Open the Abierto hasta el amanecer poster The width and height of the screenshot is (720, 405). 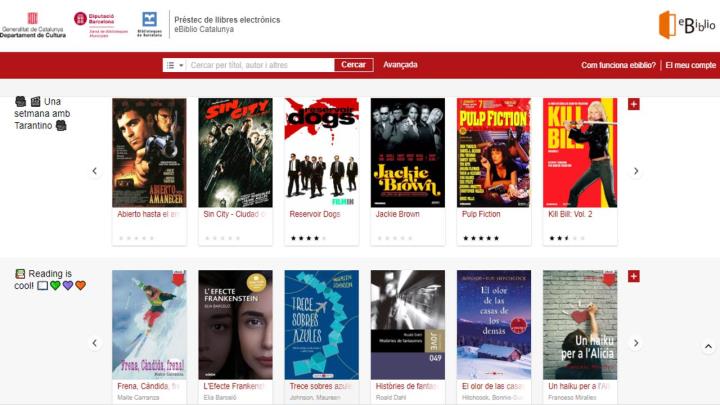149,152
